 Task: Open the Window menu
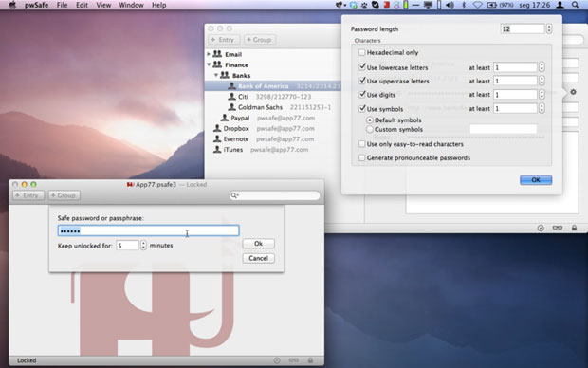point(131,5)
